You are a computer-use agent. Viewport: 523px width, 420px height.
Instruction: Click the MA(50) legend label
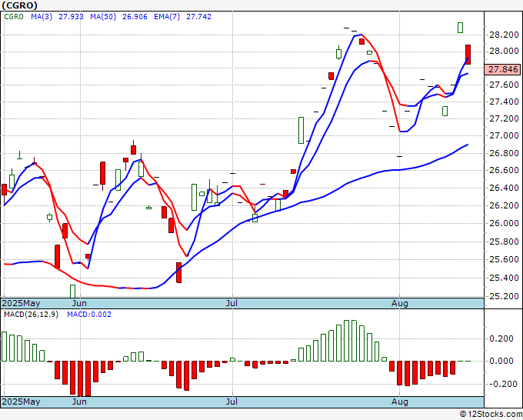point(103,16)
